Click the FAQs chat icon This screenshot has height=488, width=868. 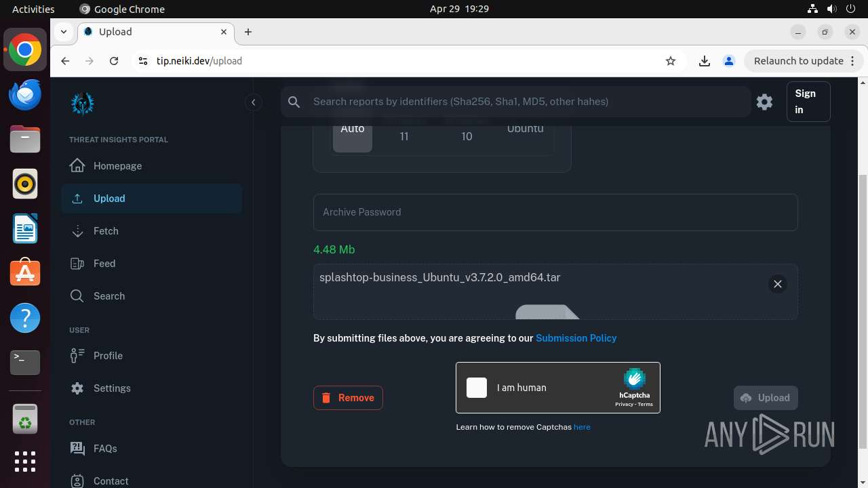tap(77, 448)
